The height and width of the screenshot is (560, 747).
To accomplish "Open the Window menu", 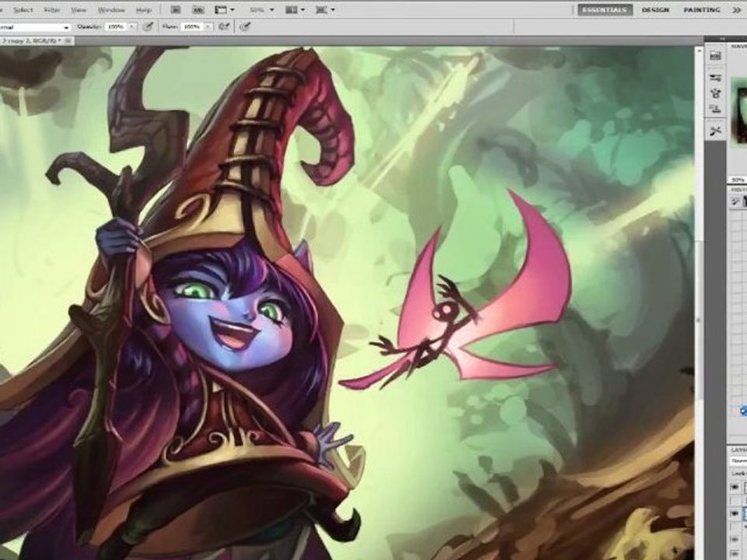I will coord(111,9).
